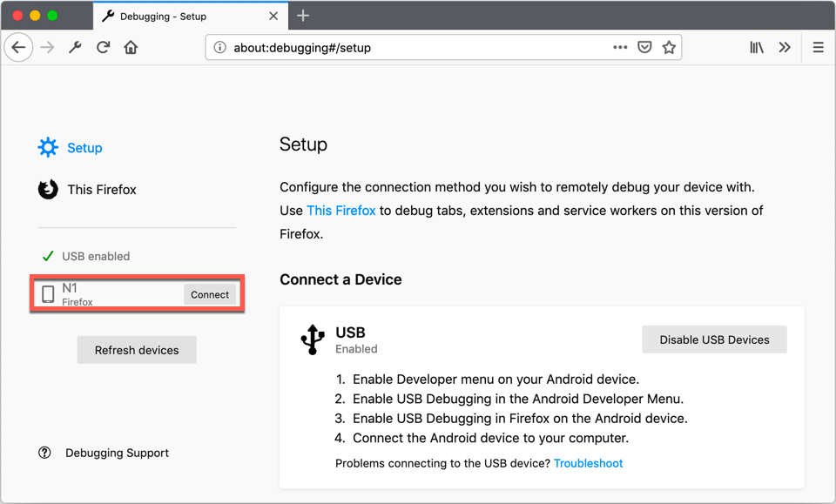
Task: Open the browser overflow menu chevron
Action: coord(785,47)
